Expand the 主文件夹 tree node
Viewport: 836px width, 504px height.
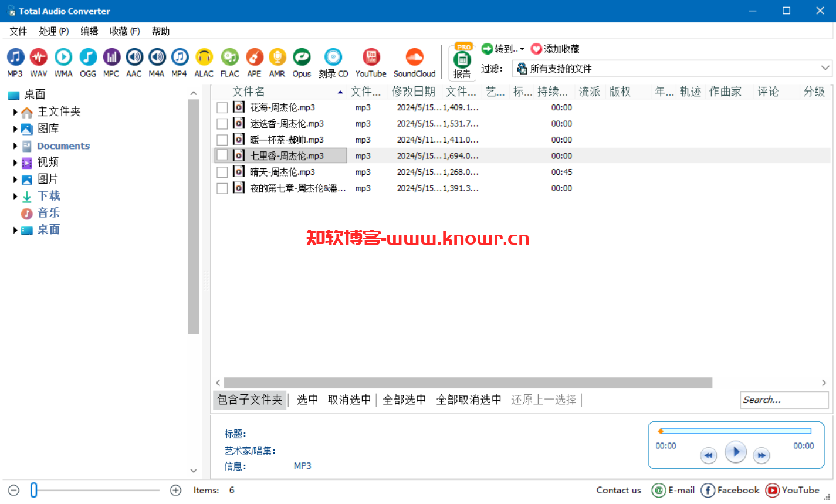click(x=15, y=111)
